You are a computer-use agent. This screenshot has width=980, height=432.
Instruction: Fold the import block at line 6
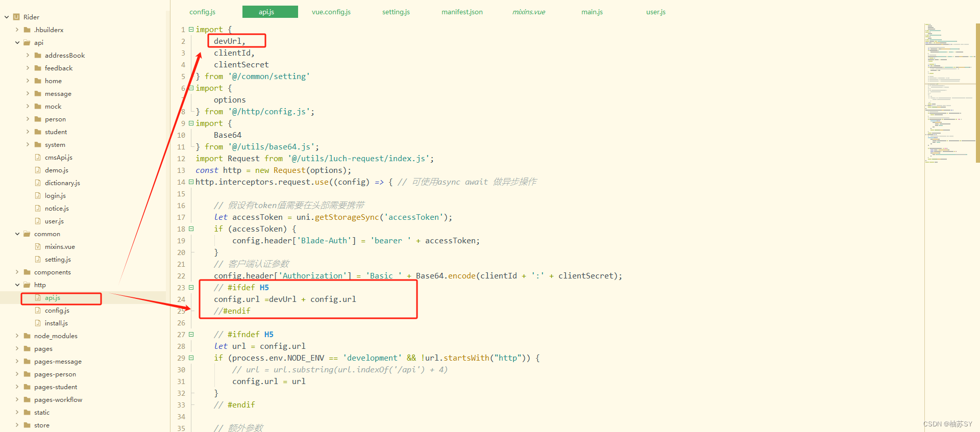(x=191, y=88)
